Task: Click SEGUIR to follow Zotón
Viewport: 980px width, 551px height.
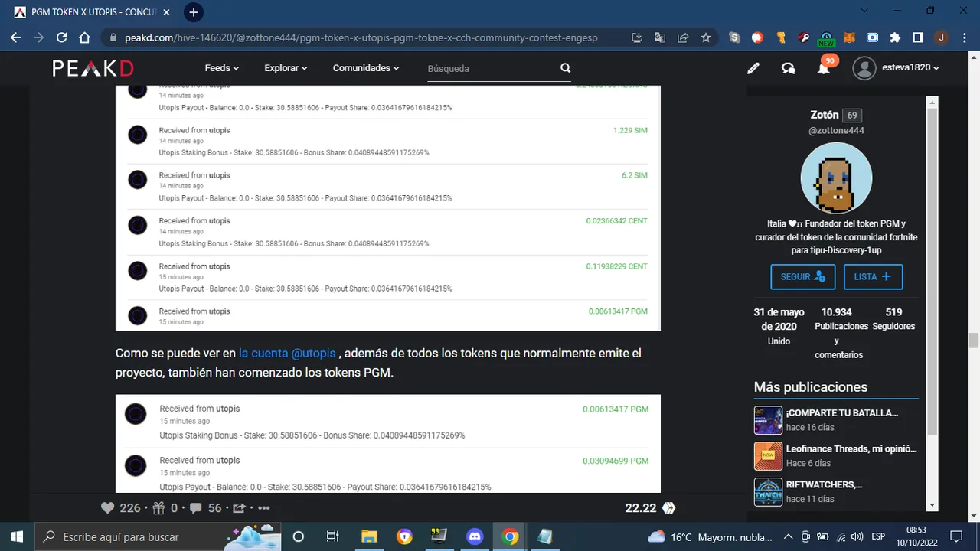Action: point(802,276)
